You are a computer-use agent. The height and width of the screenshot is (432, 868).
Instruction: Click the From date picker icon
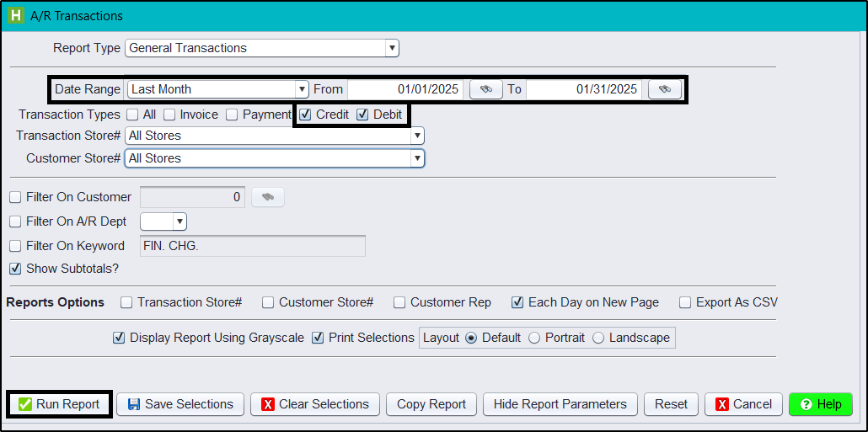click(485, 89)
